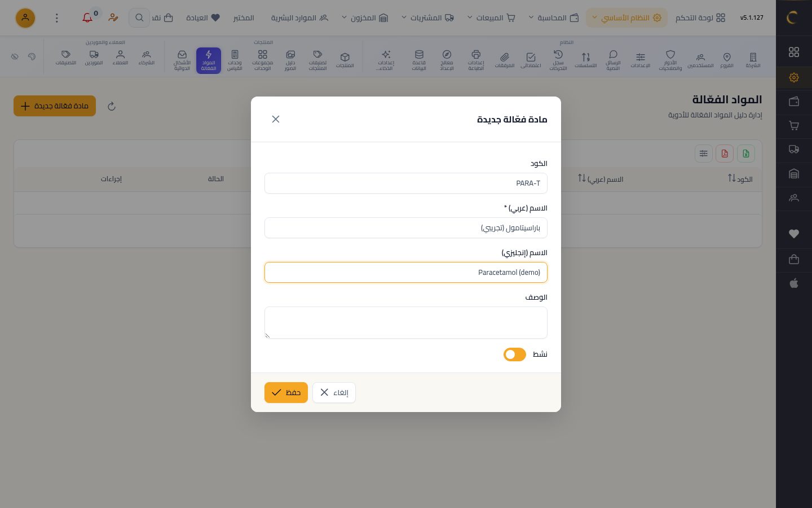Click the حفظ (save) button
This screenshot has width=812, height=508.
[286, 392]
